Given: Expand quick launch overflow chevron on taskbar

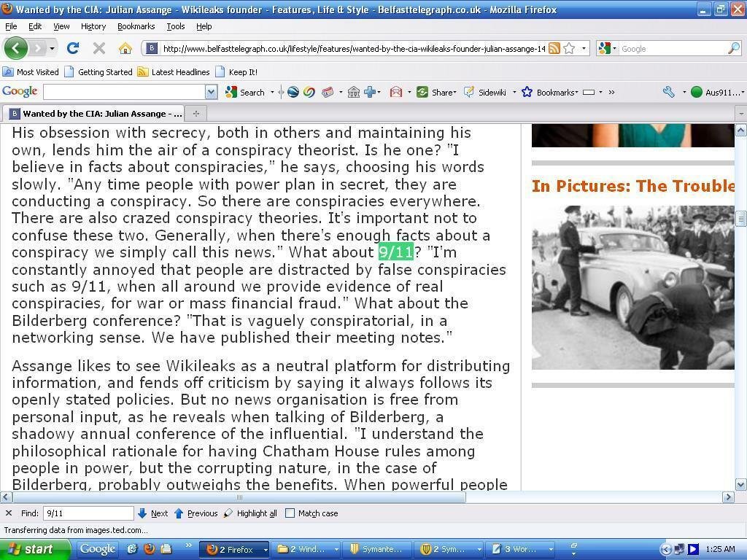Looking at the screenshot, I should pos(188,545).
